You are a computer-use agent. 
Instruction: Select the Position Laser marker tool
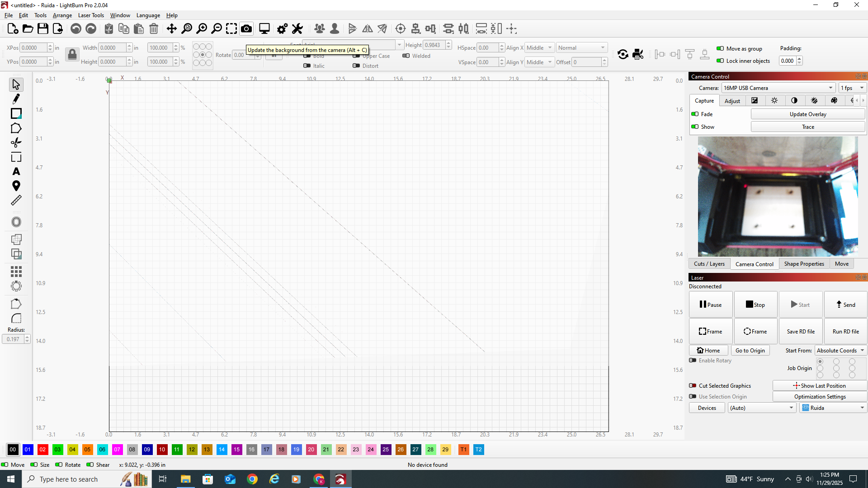pyautogui.click(x=16, y=186)
